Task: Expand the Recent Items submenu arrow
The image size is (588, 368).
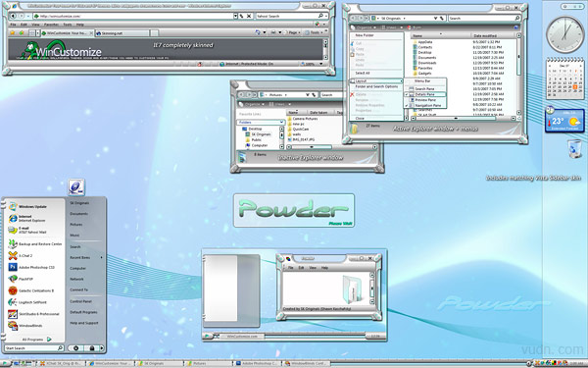Action: 101,257
